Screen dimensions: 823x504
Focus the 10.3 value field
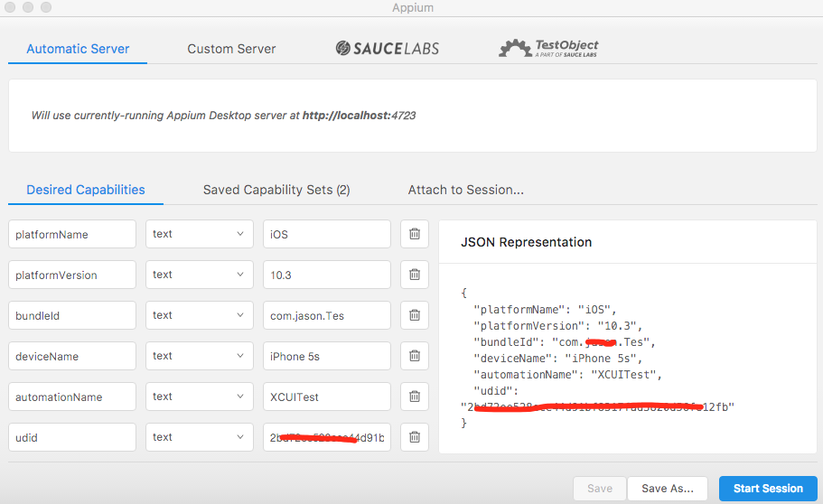[327, 275]
